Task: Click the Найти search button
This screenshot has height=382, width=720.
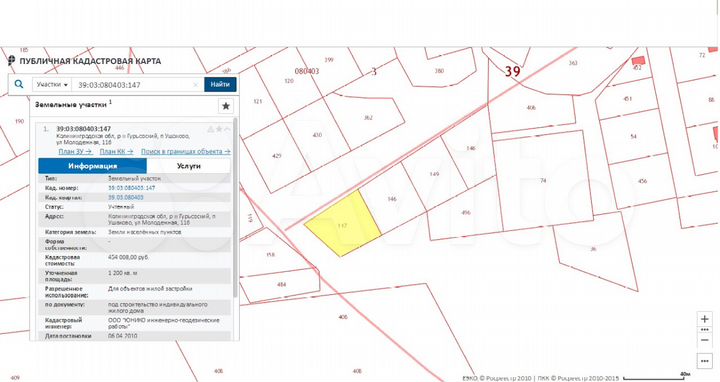Action: [x=220, y=84]
